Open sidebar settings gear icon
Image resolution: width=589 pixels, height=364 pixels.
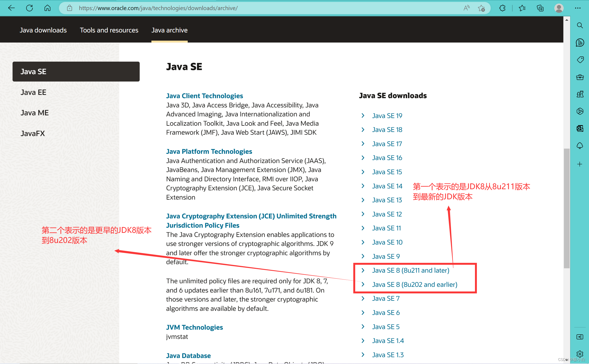point(580,354)
